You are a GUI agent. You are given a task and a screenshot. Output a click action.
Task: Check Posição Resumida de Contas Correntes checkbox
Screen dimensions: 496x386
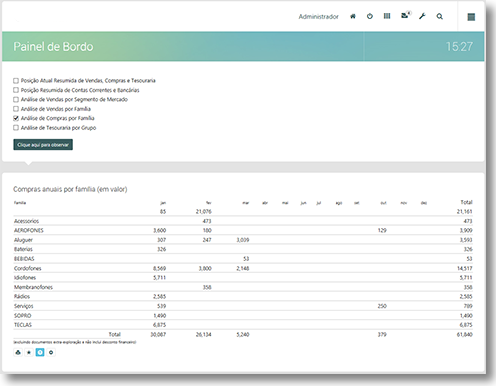(x=16, y=90)
